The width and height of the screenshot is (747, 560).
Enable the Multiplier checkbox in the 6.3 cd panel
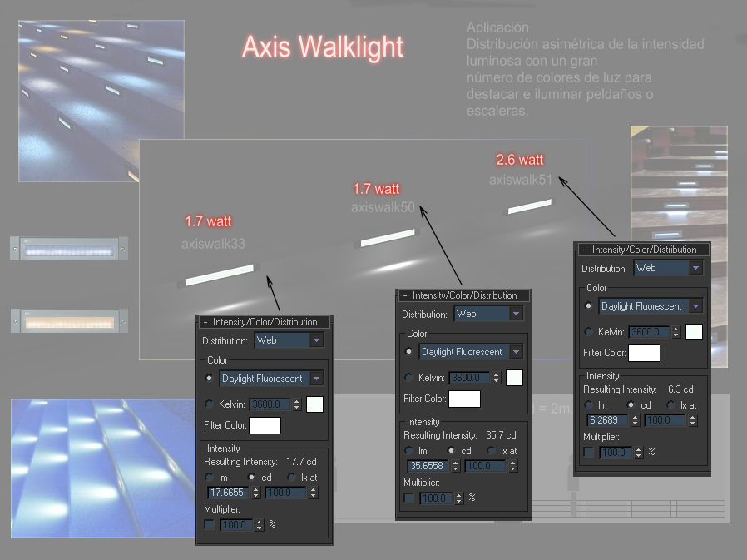click(x=588, y=453)
